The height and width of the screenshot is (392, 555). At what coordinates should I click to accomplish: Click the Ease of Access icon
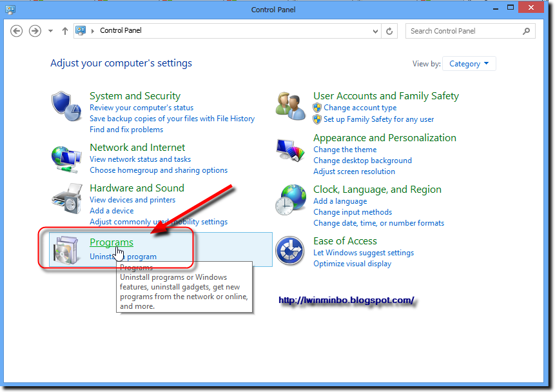(289, 251)
